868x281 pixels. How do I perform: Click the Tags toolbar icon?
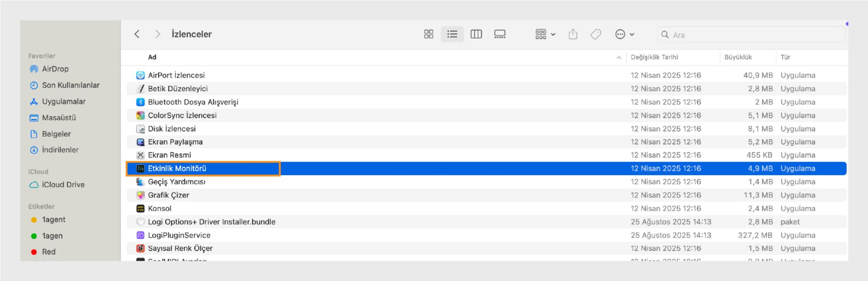point(596,34)
